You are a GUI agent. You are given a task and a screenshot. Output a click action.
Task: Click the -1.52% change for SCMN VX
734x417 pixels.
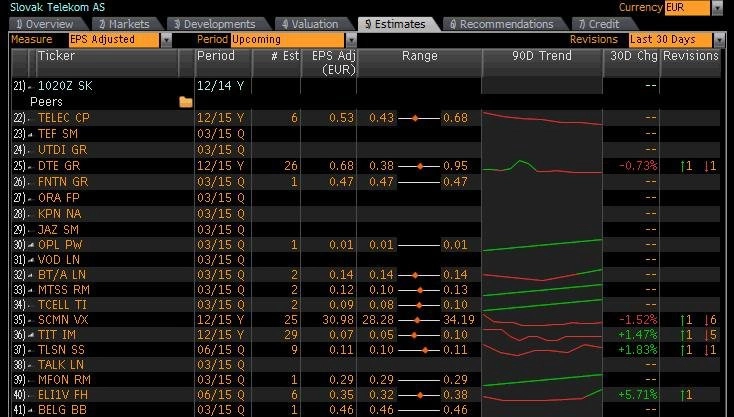coord(638,320)
